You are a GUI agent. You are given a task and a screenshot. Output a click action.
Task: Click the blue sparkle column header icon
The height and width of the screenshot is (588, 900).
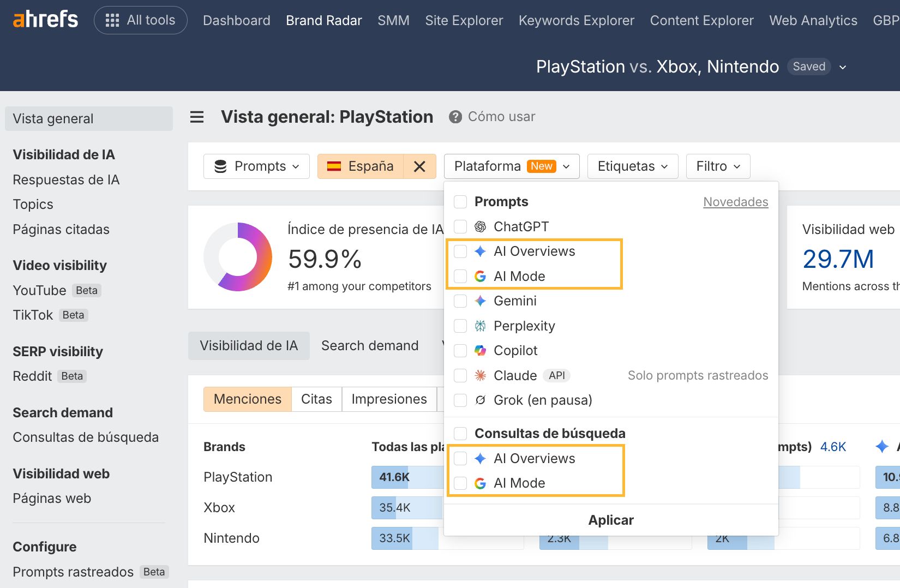pyautogui.click(x=882, y=447)
